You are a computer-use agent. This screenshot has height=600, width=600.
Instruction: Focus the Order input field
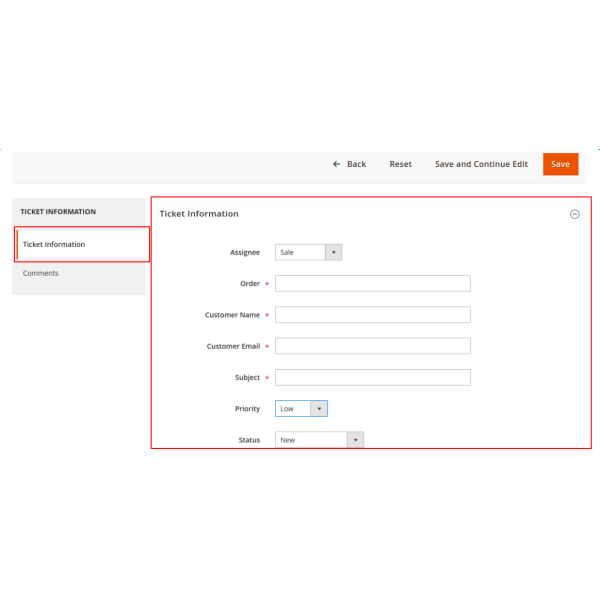(372, 284)
